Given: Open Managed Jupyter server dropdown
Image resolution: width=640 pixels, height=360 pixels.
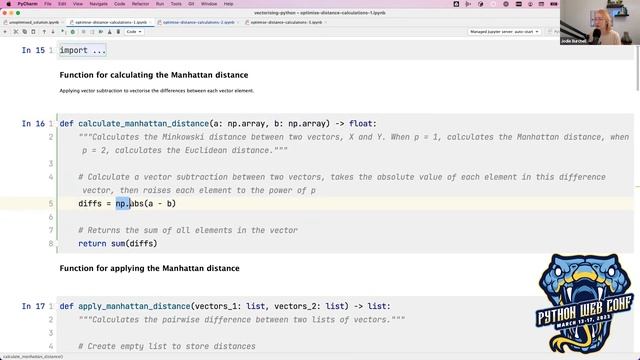Looking at the screenshot, I should tap(504, 31).
